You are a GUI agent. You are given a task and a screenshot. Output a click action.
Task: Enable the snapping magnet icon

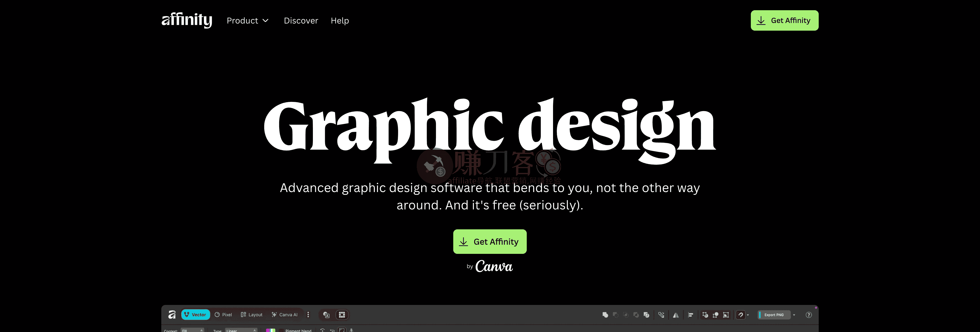coord(741,315)
